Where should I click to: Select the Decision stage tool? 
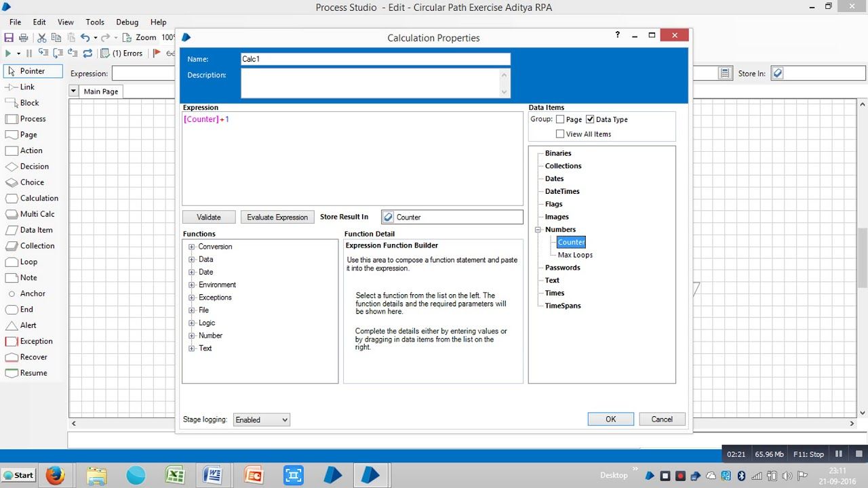pos(26,166)
